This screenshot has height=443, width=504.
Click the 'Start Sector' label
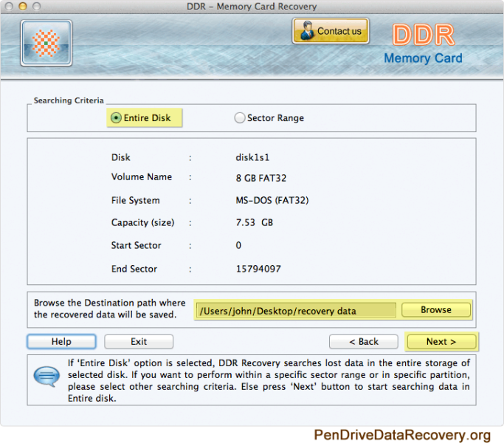(137, 245)
